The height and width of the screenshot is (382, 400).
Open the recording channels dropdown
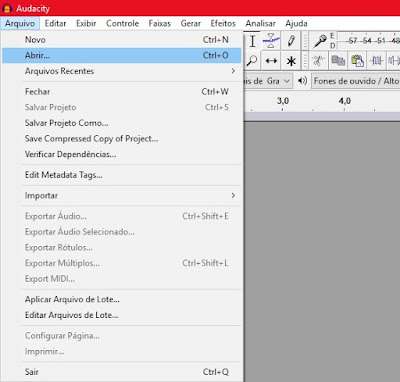pyautogui.click(x=269, y=81)
